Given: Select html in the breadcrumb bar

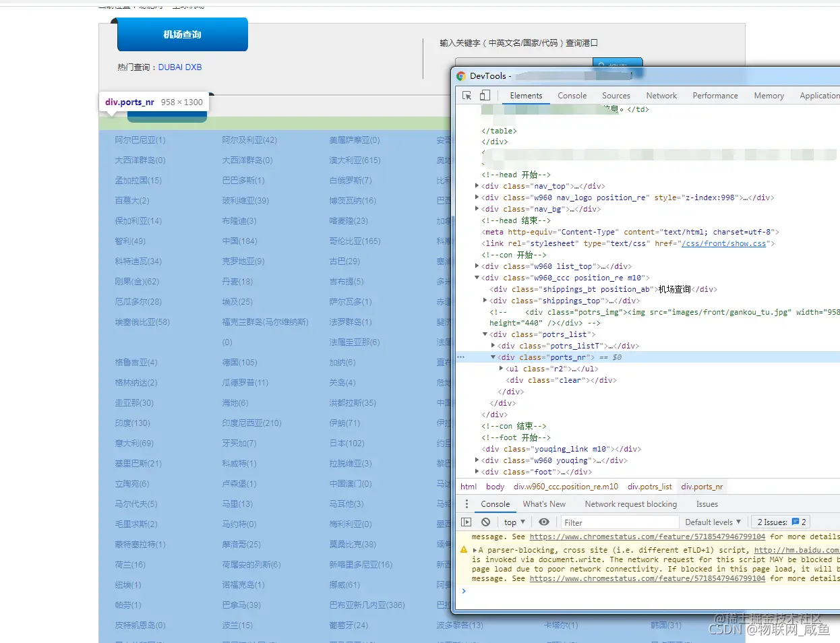Looking at the screenshot, I should click(469, 487).
